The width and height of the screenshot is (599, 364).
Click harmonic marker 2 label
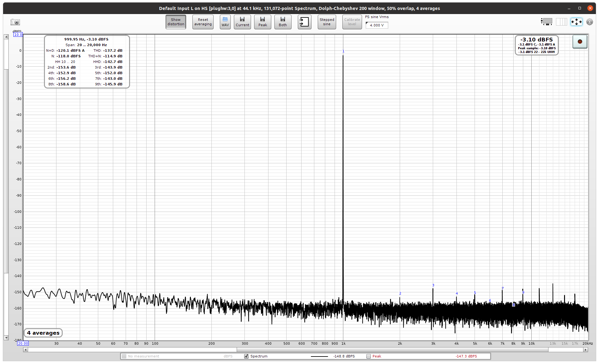[x=400, y=293]
